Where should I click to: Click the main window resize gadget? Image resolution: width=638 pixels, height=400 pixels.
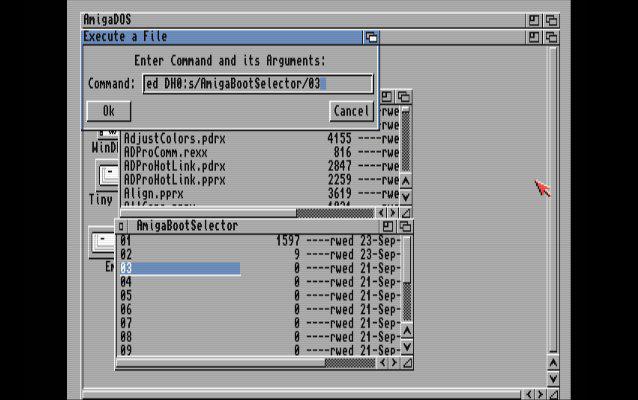click(x=553, y=394)
